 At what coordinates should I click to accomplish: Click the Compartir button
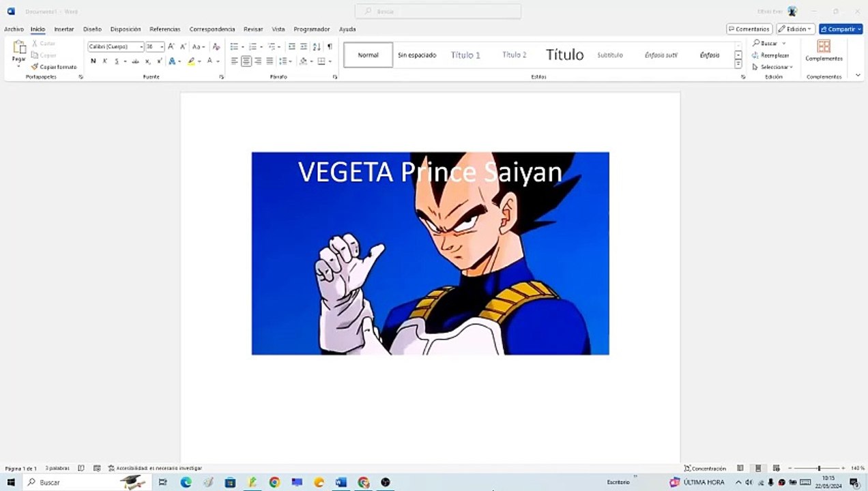click(x=841, y=29)
